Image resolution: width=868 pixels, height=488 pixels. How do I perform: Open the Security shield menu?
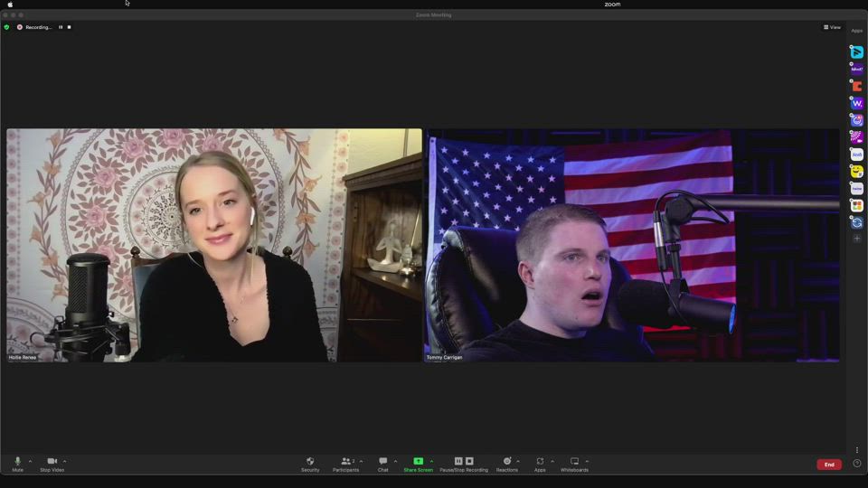(x=310, y=464)
